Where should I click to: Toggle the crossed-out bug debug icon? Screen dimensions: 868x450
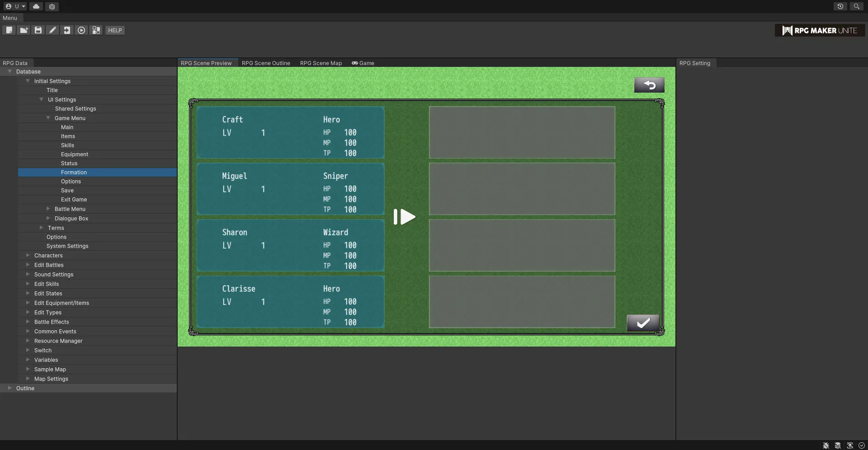[826, 445]
